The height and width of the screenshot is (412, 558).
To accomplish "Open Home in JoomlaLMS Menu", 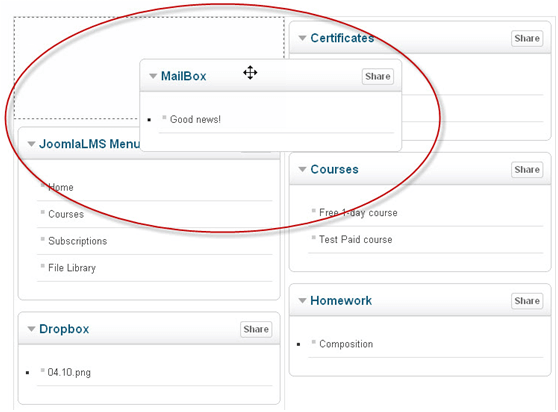I will pos(61,187).
